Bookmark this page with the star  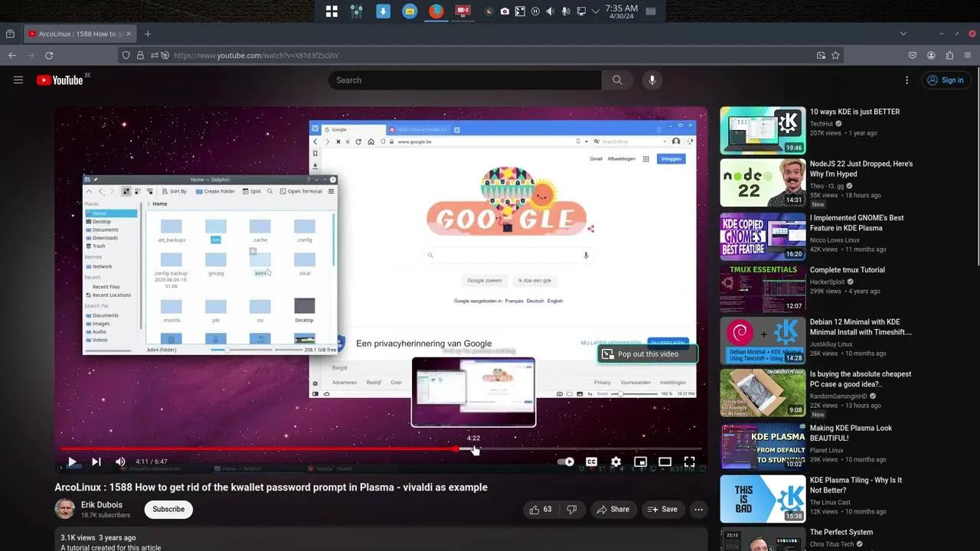[x=836, y=55]
